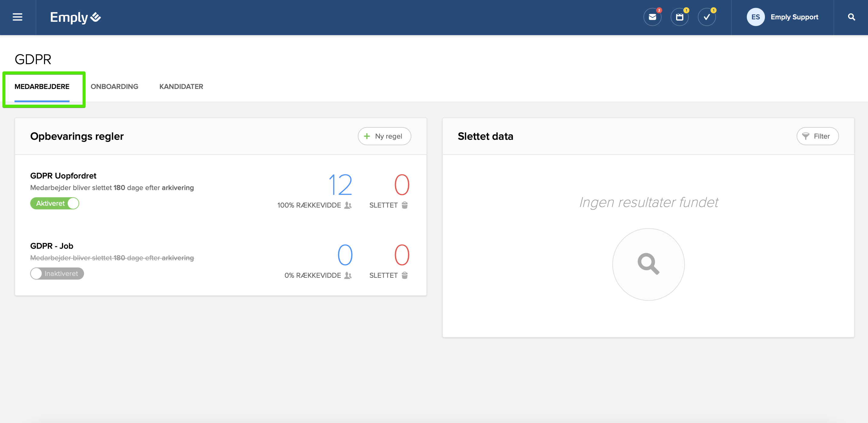
Task: Switch to the Onboarding tab
Action: click(x=114, y=87)
